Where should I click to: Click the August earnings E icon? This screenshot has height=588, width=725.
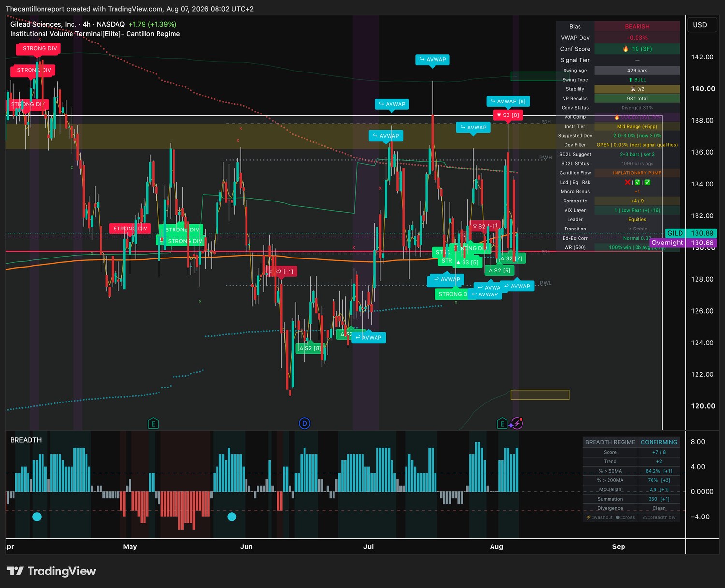click(502, 424)
